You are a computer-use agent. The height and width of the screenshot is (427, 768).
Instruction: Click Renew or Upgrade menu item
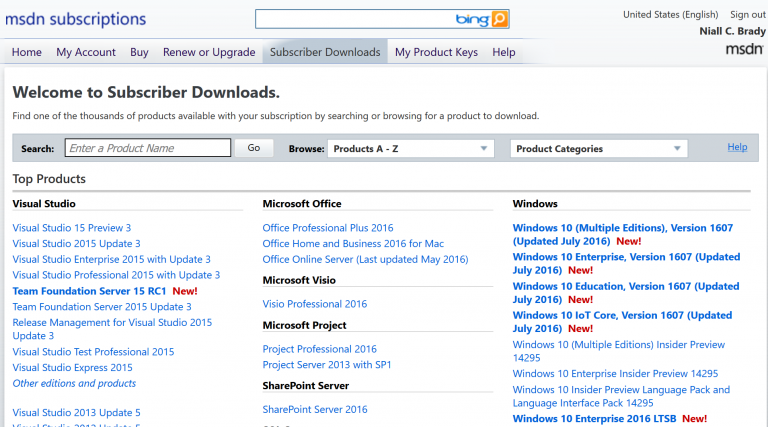[209, 52]
